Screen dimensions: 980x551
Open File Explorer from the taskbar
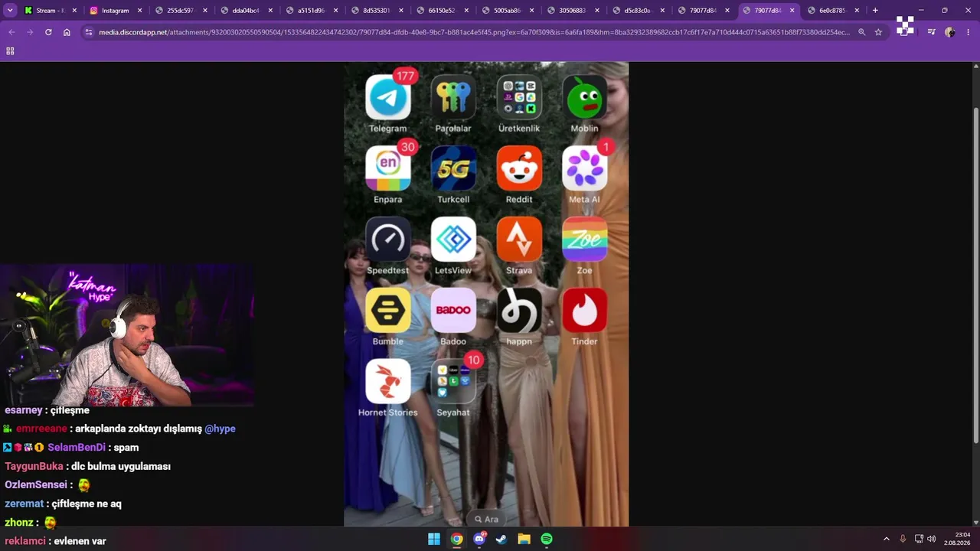point(524,539)
